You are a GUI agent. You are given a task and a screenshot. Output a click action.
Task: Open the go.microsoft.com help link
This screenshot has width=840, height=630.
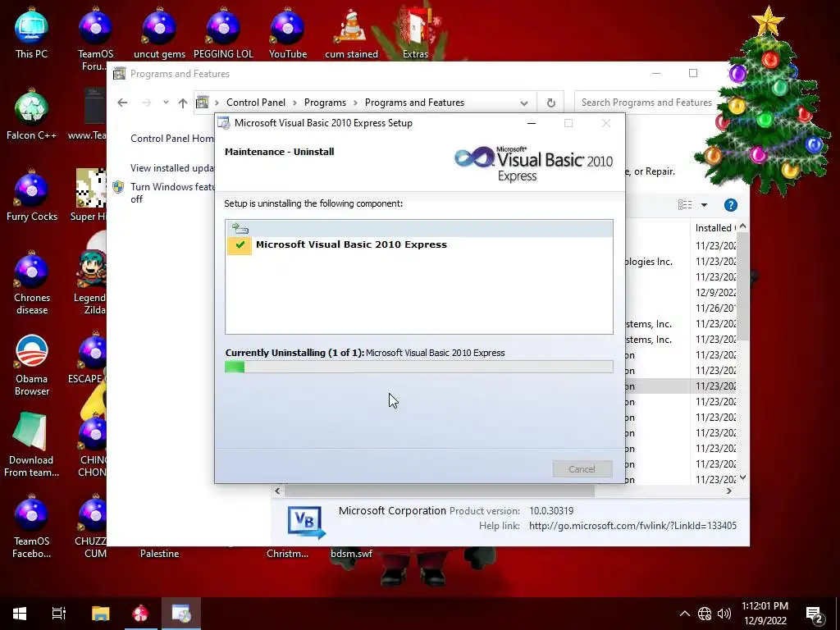[x=632, y=526]
